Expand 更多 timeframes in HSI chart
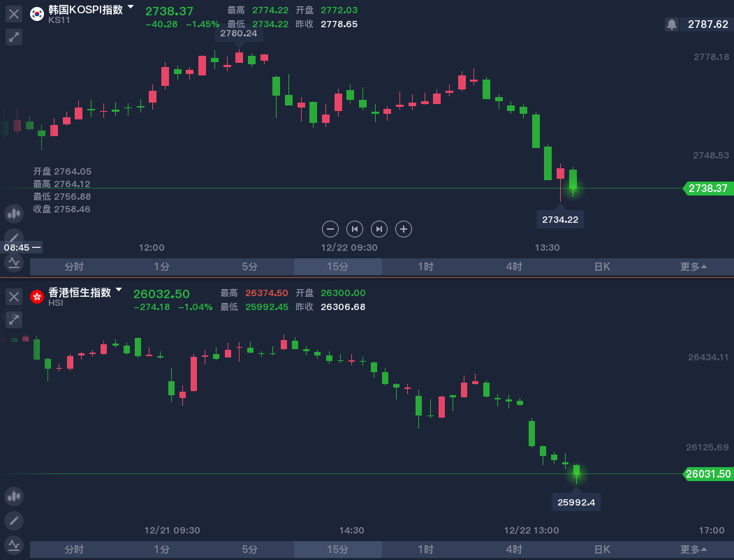 click(x=693, y=550)
